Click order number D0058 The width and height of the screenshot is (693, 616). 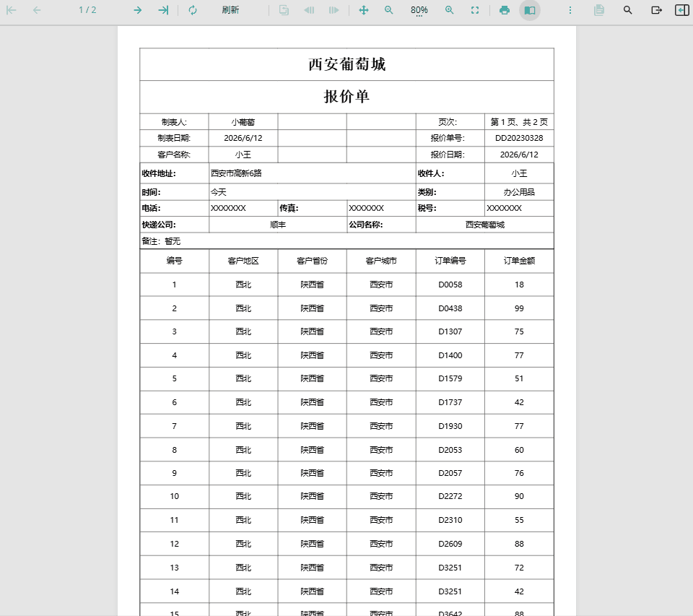click(x=450, y=285)
